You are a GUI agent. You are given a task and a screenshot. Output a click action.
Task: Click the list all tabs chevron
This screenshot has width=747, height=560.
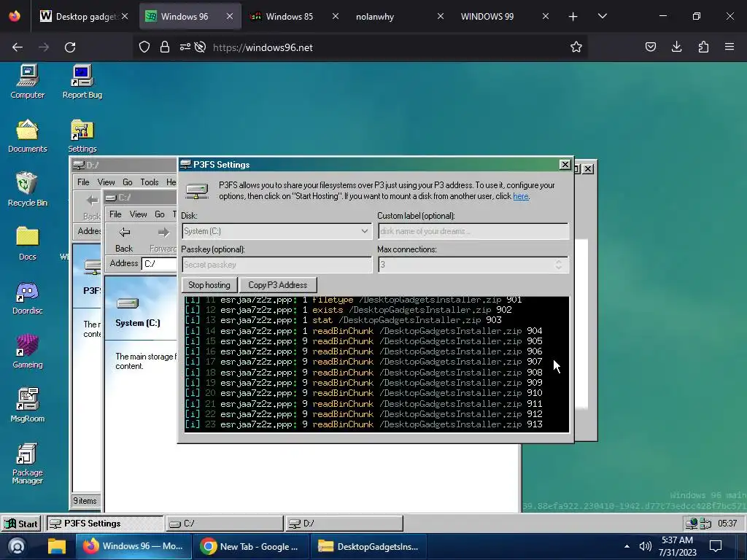(x=602, y=17)
